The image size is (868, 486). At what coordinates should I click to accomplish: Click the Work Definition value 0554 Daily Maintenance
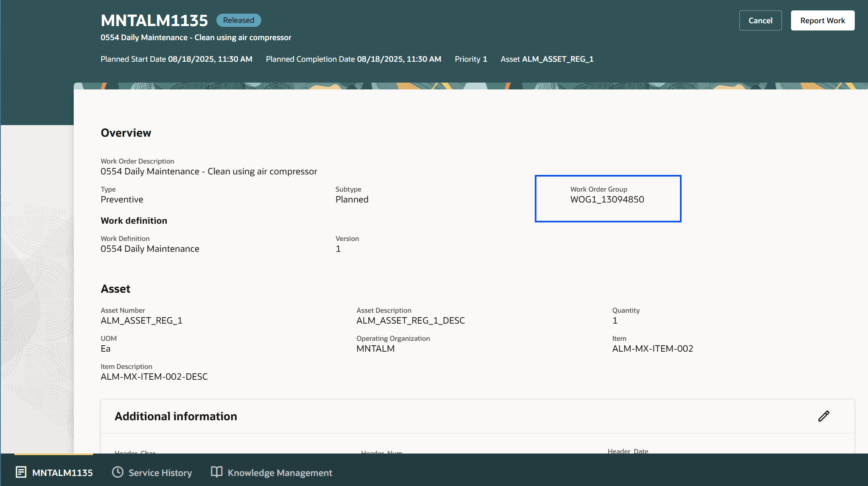[150, 249]
